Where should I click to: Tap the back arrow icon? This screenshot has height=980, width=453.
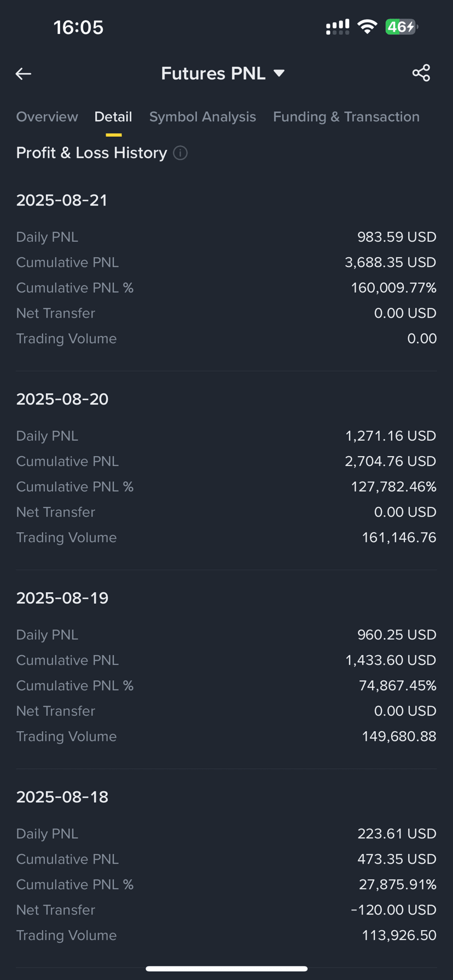24,73
